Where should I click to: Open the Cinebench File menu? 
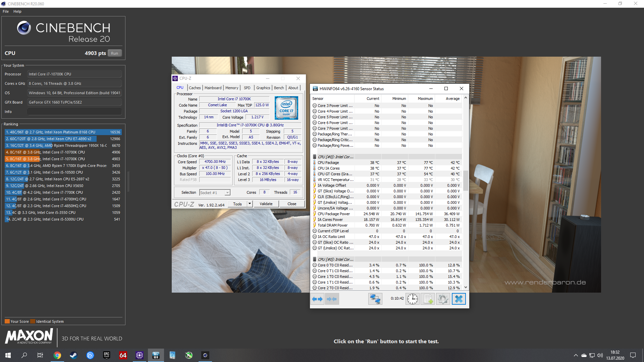coord(6,11)
